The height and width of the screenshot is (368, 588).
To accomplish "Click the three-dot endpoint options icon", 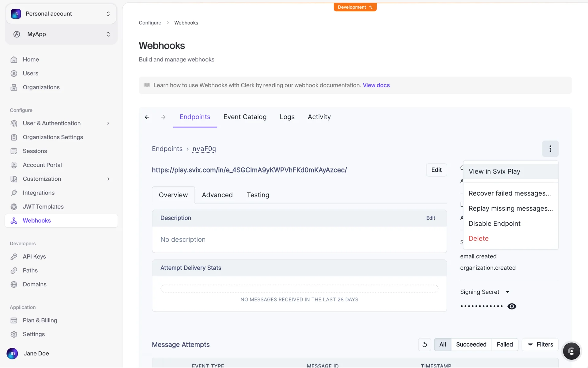I will click(550, 149).
